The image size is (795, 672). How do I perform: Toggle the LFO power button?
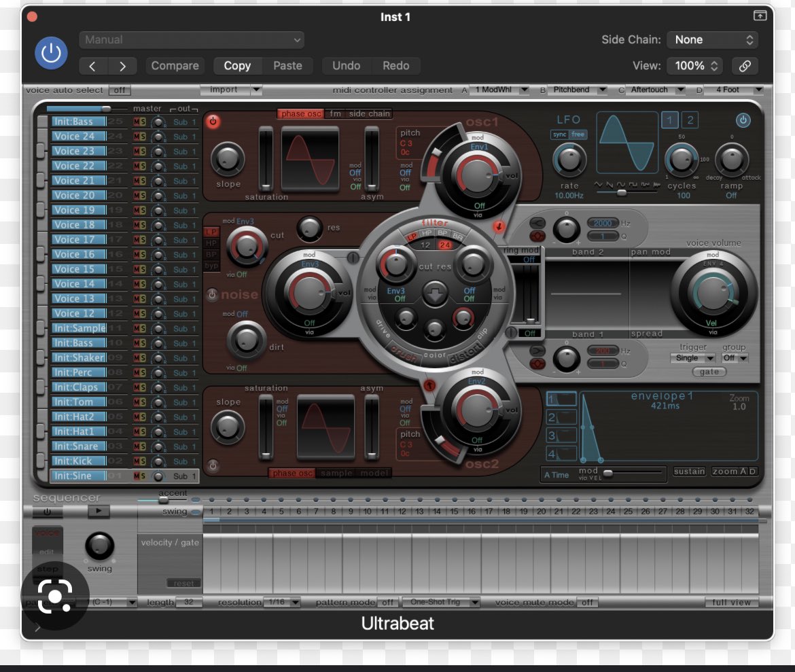point(743,120)
